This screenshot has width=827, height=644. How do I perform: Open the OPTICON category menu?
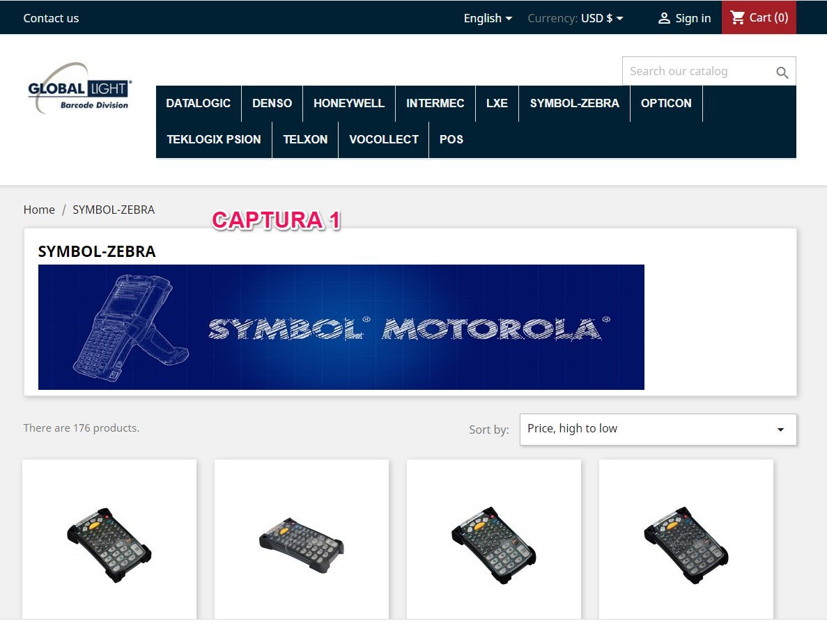coord(666,103)
